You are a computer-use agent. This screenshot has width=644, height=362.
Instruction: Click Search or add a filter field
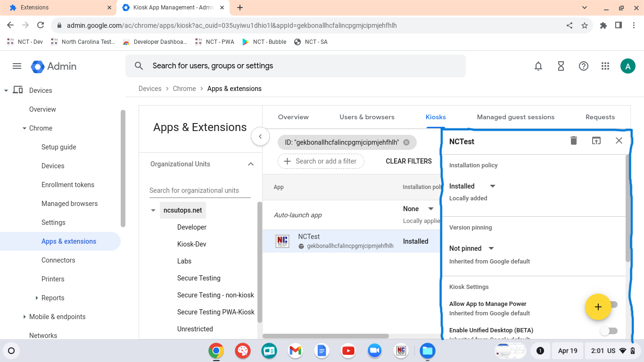click(321, 161)
